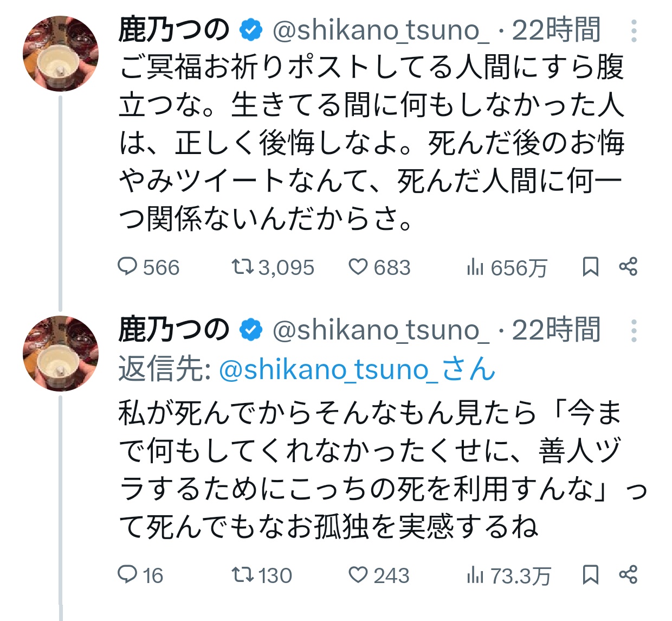Open the 返信先 @shikano_tsuno_ mention link

point(357,370)
